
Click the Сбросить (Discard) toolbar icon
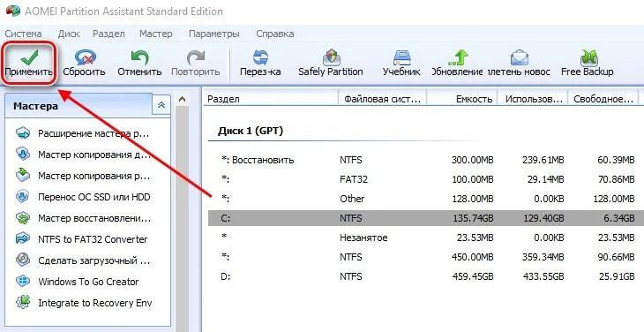(x=85, y=57)
